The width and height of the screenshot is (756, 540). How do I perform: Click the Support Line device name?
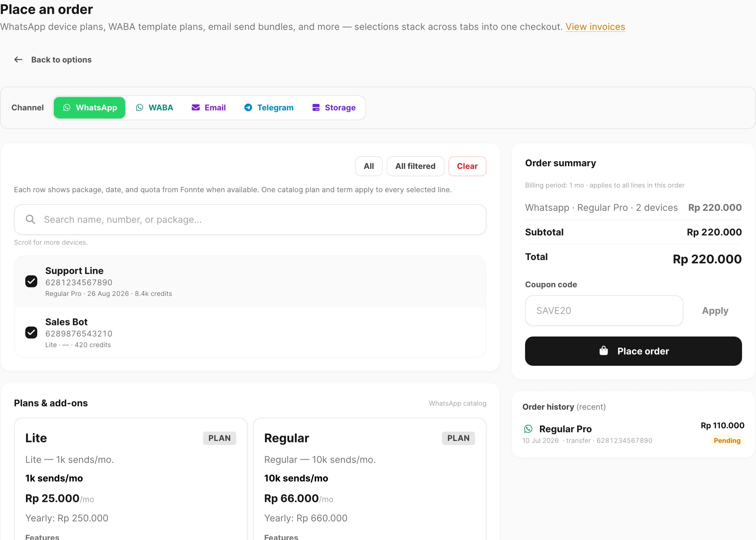[x=74, y=271]
